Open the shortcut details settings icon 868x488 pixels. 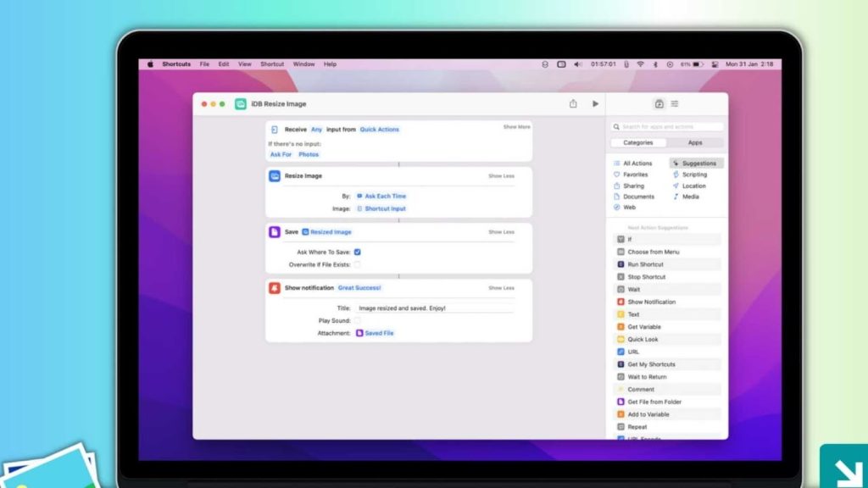(675, 103)
